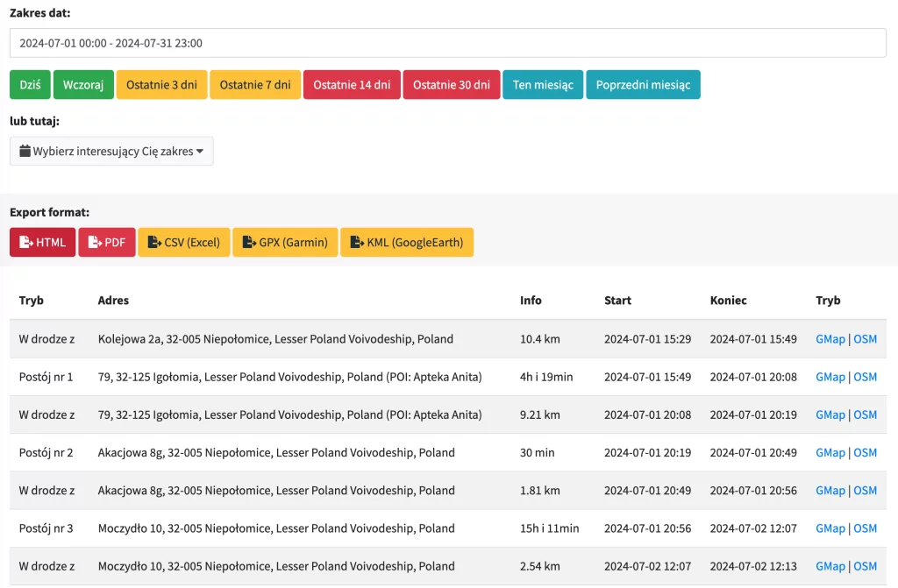
Task: Open OSM link for Postój nr 2
Action: (x=865, y=452)
